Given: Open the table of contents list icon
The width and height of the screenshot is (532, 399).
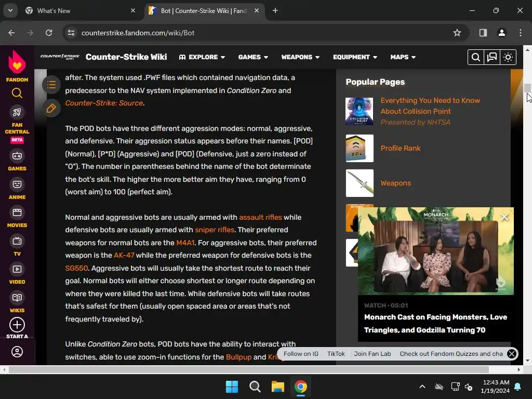Looking at the screenshot, I should 51,85.
